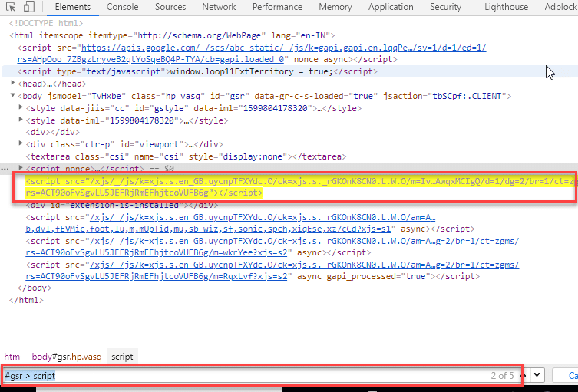Open the Network tab
578x392 pixels.
[219, 7]
